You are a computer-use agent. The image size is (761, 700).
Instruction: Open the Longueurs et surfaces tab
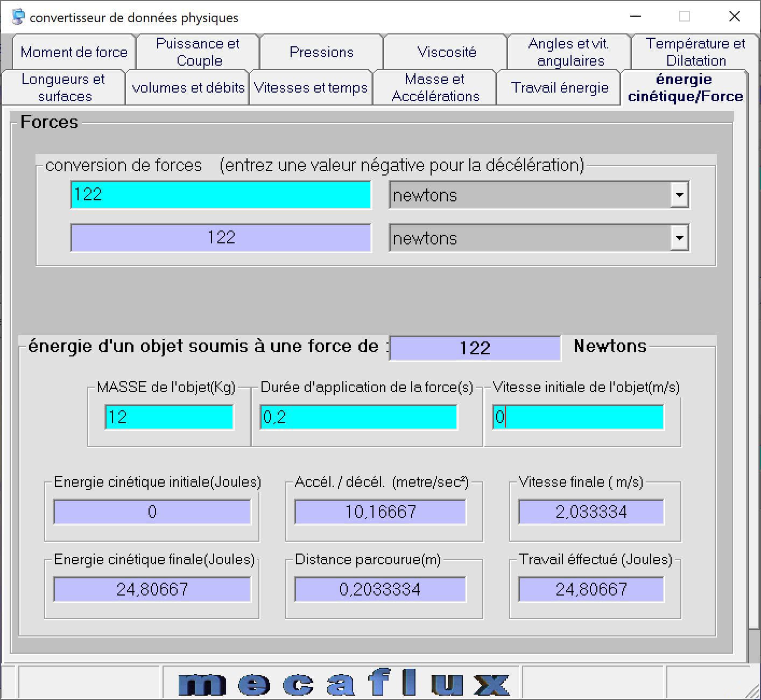coord(63,87)
